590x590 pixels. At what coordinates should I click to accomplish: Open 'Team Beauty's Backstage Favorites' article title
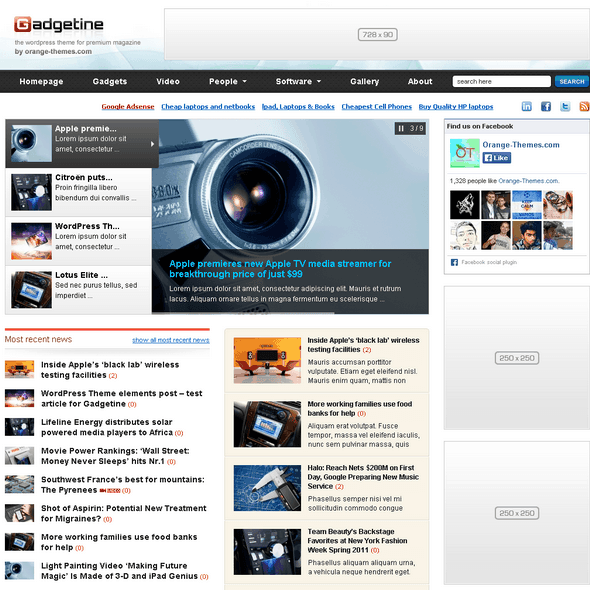click(357, 541)
